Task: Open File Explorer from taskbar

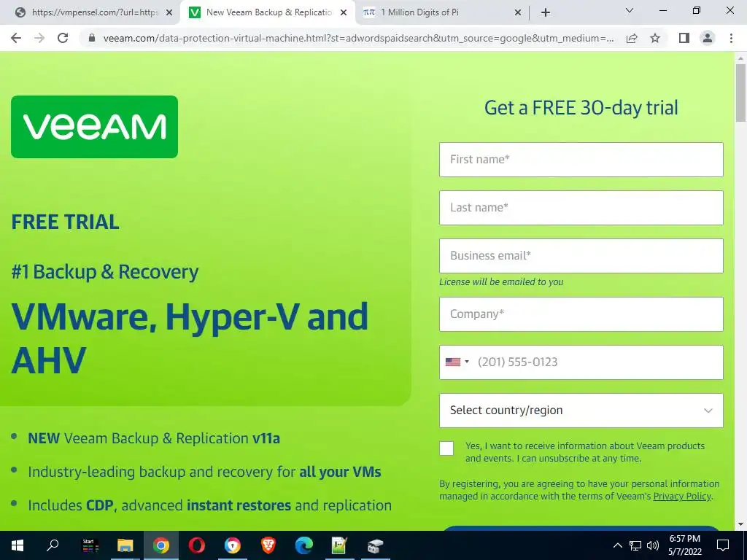Action: pyautogui.click(x=125, y=545)
